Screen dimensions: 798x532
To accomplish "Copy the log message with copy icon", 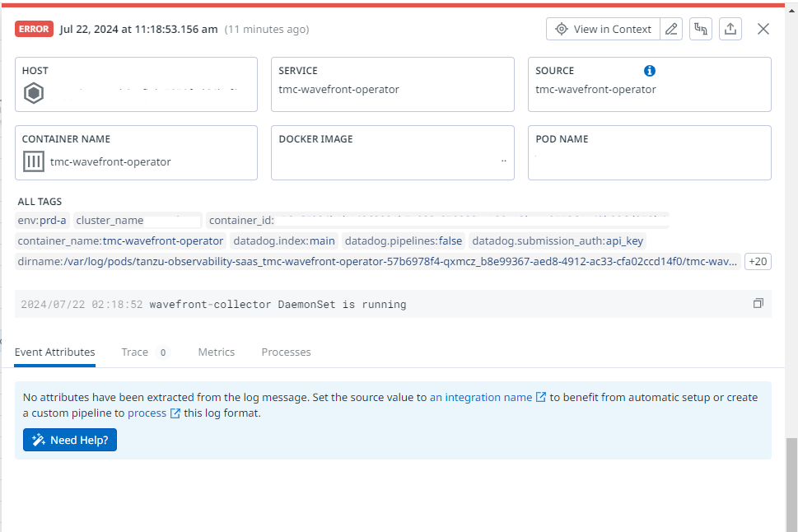I will (758, 304).
